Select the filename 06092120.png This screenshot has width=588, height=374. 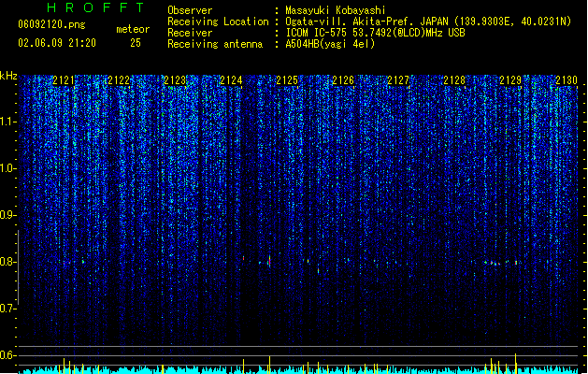pyautogui.click(x=51, y=24)
